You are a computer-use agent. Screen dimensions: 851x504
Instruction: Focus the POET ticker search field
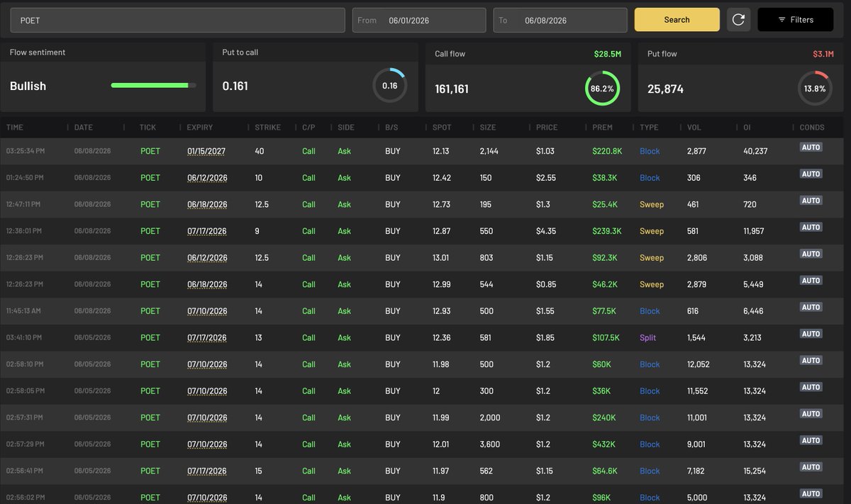coord(177,21)
